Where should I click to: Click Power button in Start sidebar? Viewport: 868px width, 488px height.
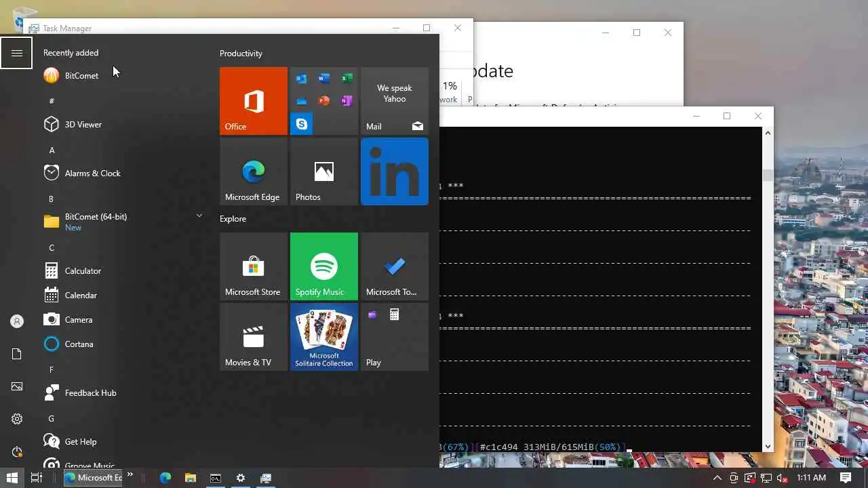pyautogui.click(x=17, y=451)
